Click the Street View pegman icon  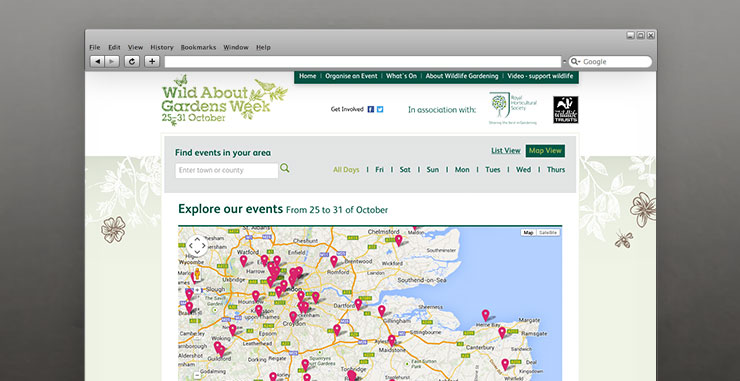click(x=197, y=274)
